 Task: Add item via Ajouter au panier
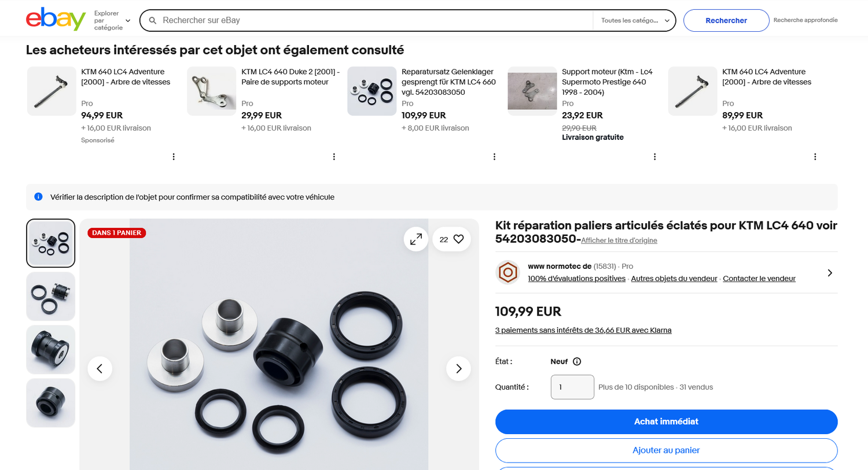(666, 450)
